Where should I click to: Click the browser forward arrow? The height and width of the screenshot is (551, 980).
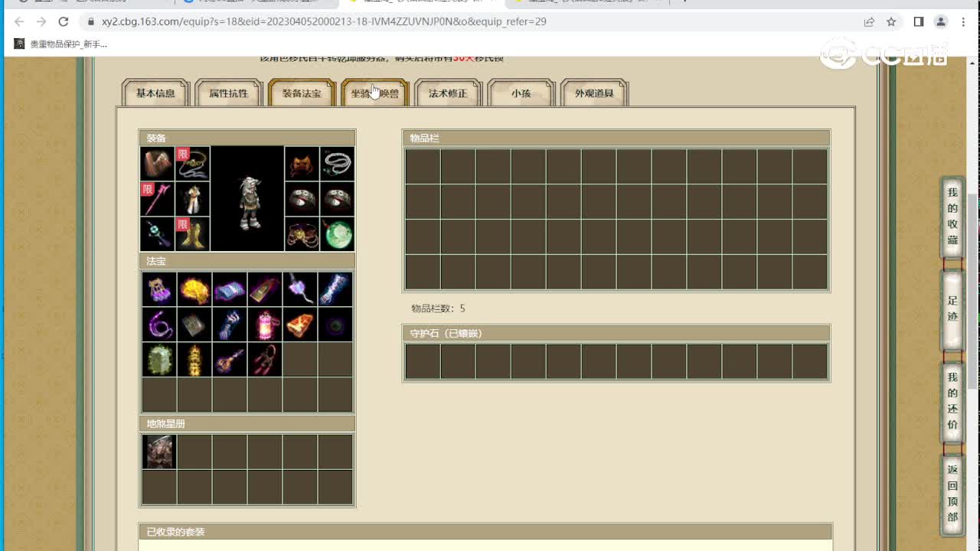pyautogui.click(x=41, y=21)
